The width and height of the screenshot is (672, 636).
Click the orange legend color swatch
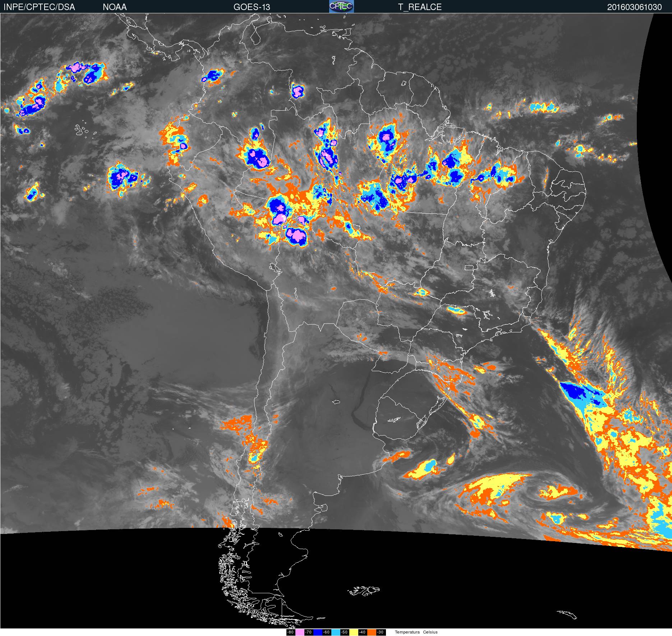372,632
